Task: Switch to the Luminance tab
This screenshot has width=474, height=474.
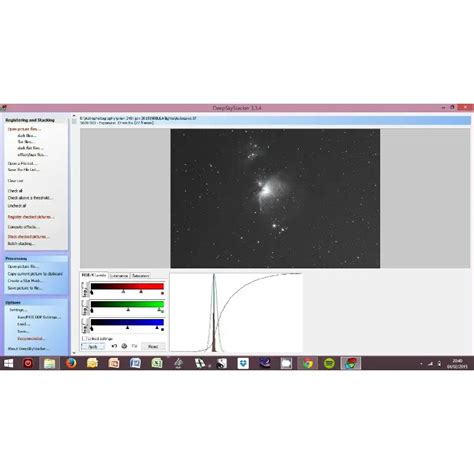Action: [119, 276]
